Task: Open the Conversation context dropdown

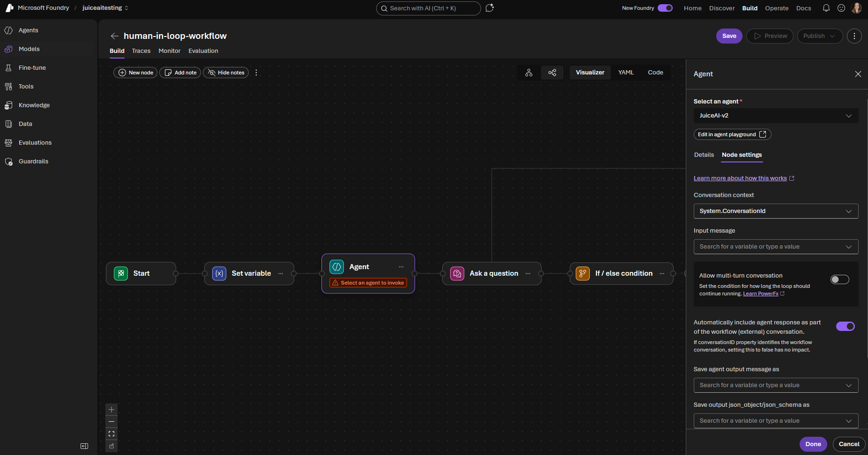Action: click(776, 211)
